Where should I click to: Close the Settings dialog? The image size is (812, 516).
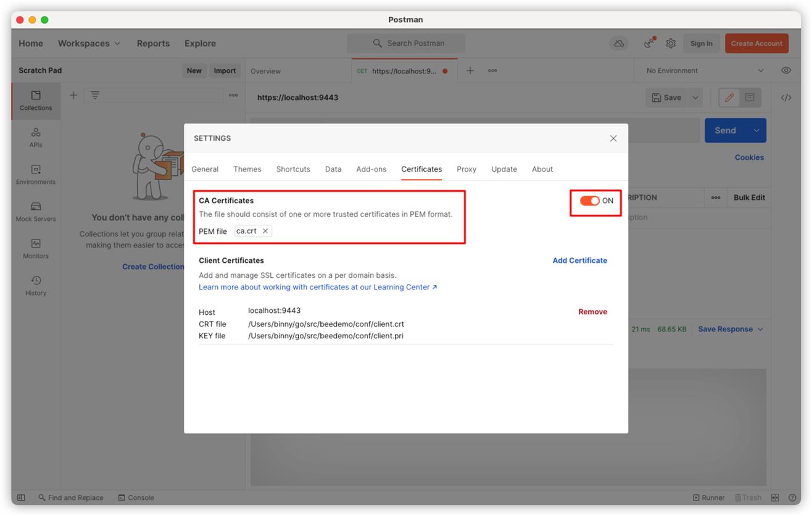click(x=613, y=138)
